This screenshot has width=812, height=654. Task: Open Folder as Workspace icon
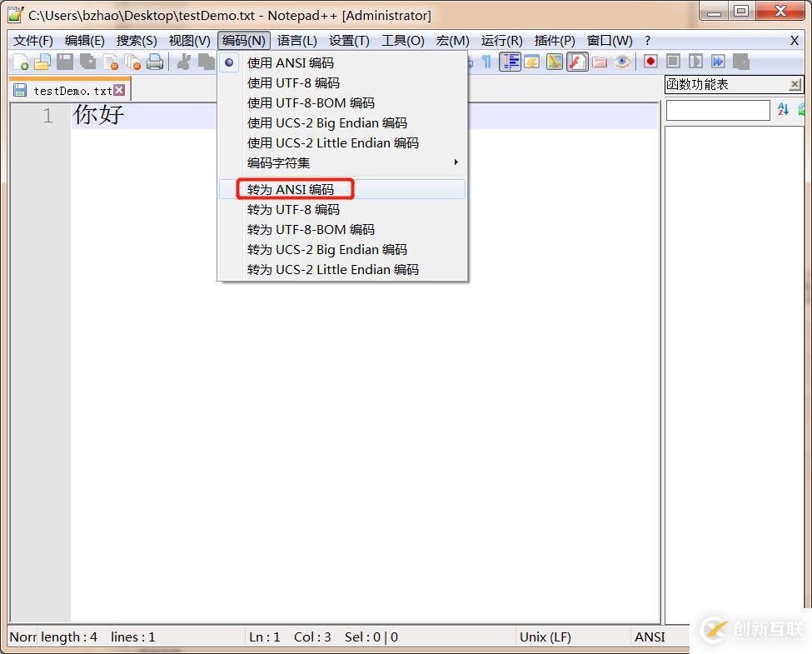[600, 62]
